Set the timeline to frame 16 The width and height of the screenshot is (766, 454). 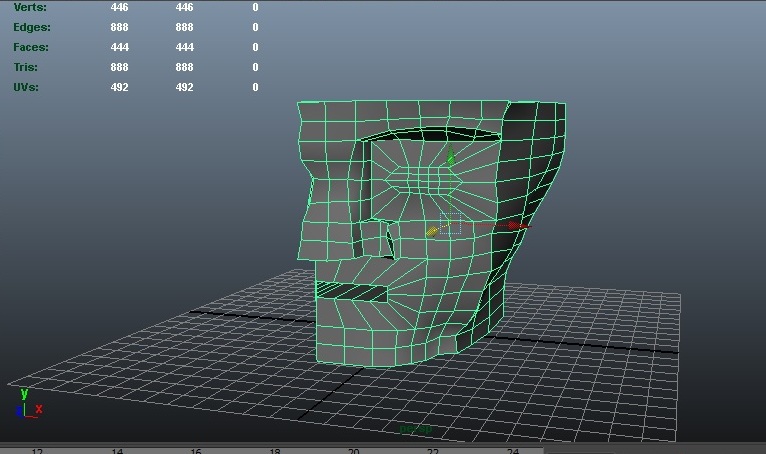tap(196, 450)
